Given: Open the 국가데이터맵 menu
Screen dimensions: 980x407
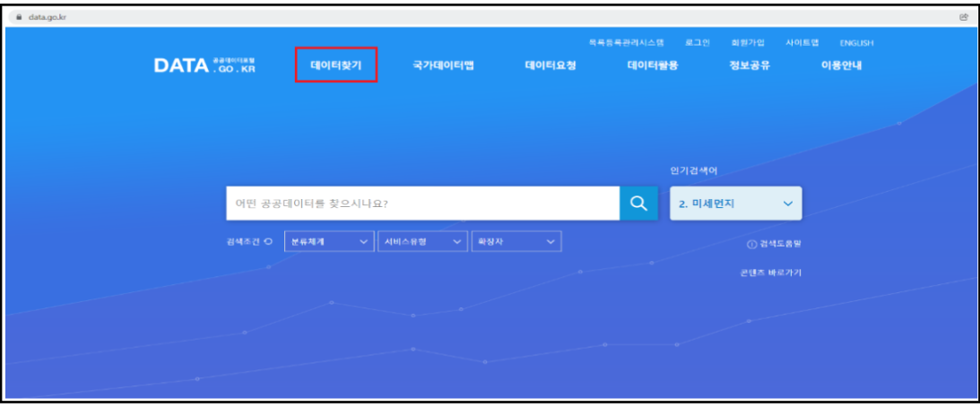Looking at the screenshot, I should (443, 65).
